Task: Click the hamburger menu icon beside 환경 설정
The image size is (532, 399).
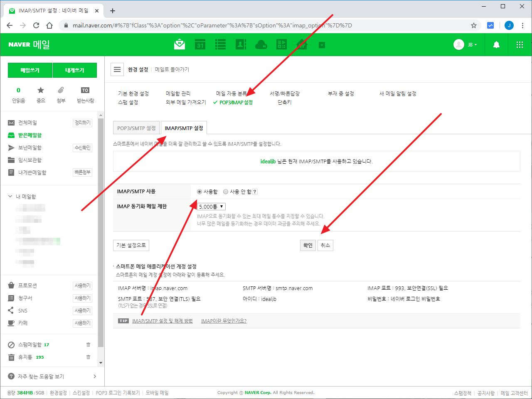Action: coord(117,69)
